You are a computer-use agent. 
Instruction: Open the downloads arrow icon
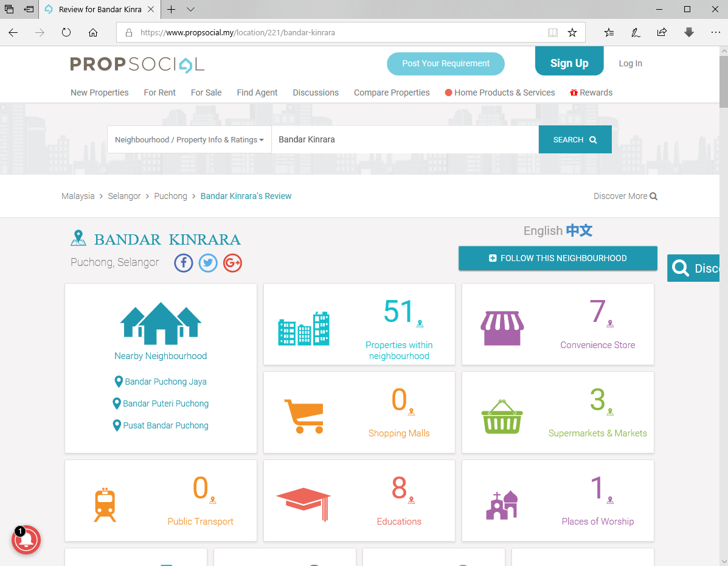pyautogui.click(x=689, y=32)
